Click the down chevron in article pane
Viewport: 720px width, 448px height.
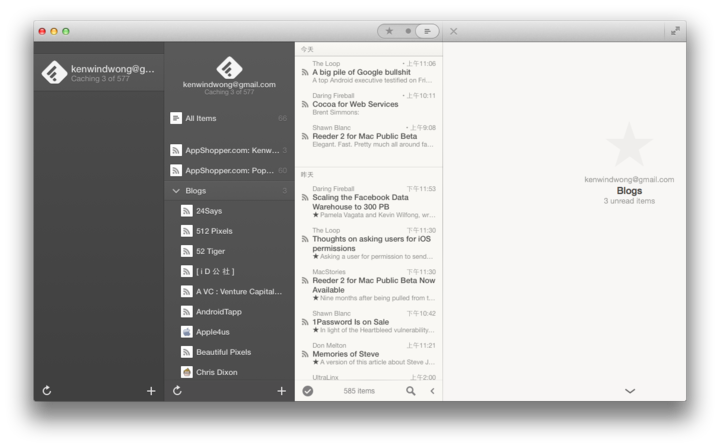629,391
